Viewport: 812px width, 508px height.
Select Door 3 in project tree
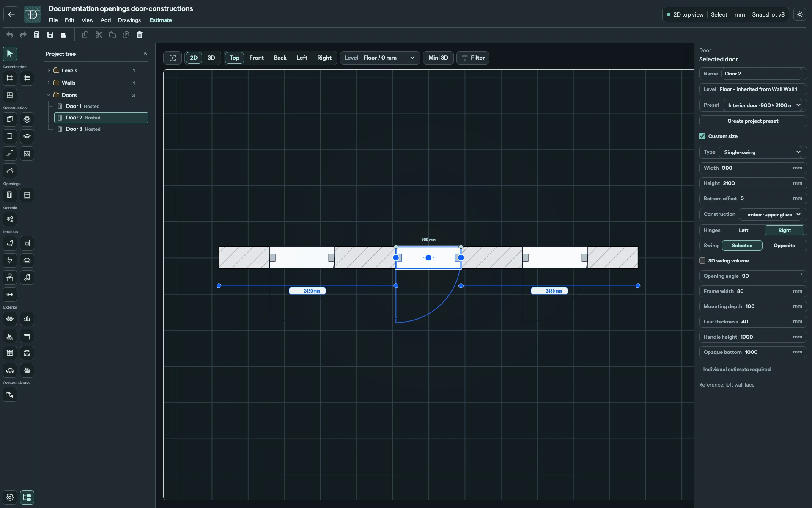click(x=101, y=129)
